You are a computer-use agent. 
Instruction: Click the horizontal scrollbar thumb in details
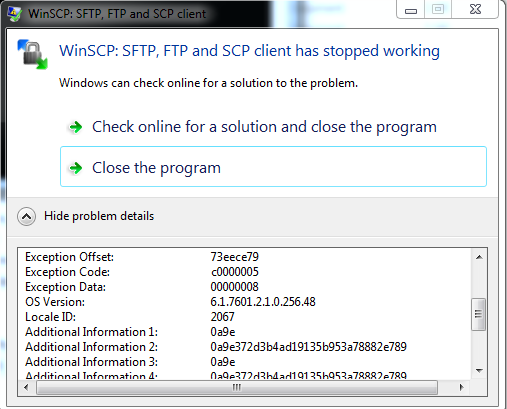[237, 387]
